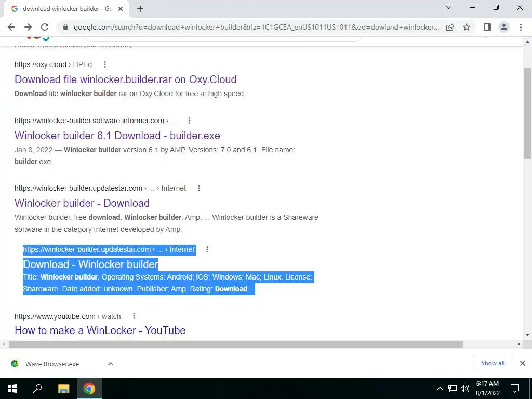
Task: Open the downloaded Wave Browser.exe file
Action: point(52,364)
